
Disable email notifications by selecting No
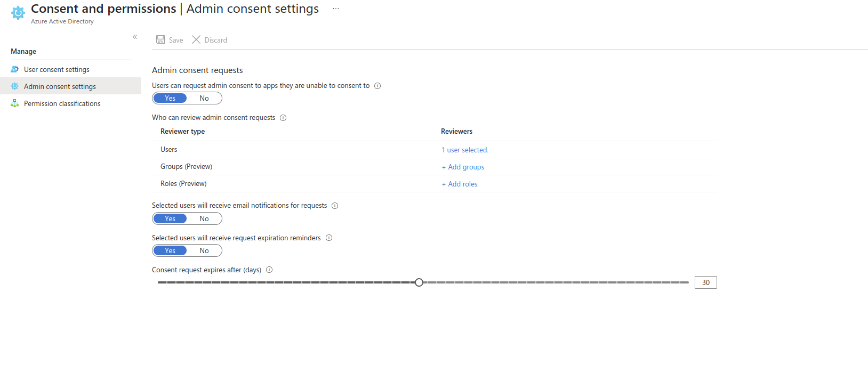(204, 219)
